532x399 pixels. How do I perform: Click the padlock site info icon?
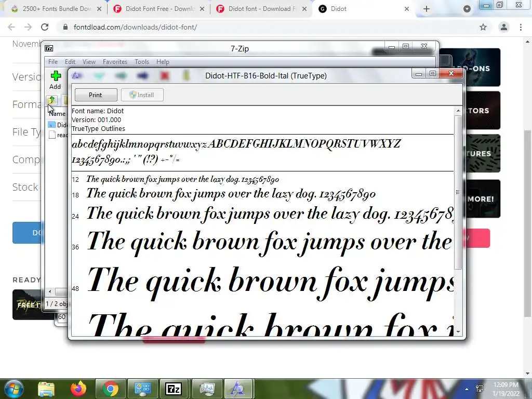point(65,27)
